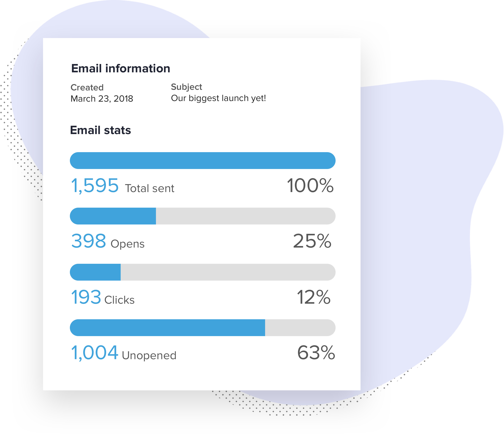Click the 25% opens percentage
This screenshot has height=434, width=504.
coord(312,241)
